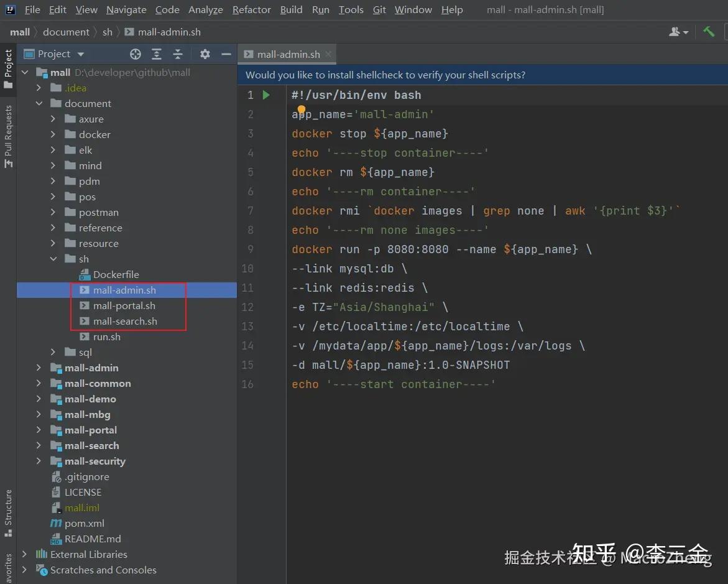Click the '-e TZ="Asia/Shanghai"' code line
This screenshot has height=584, width=728.
coord(369,307)
